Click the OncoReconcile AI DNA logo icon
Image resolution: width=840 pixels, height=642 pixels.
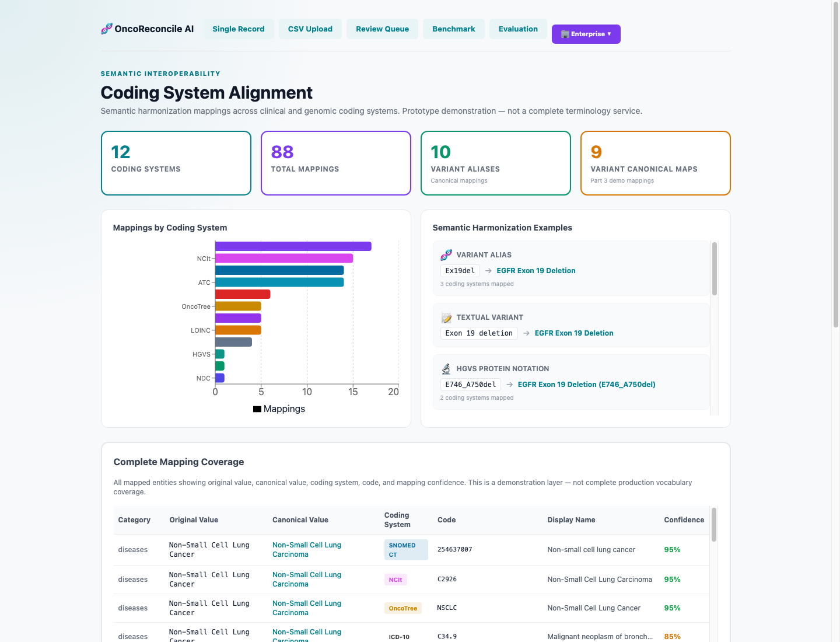click(x=107, y=29)
